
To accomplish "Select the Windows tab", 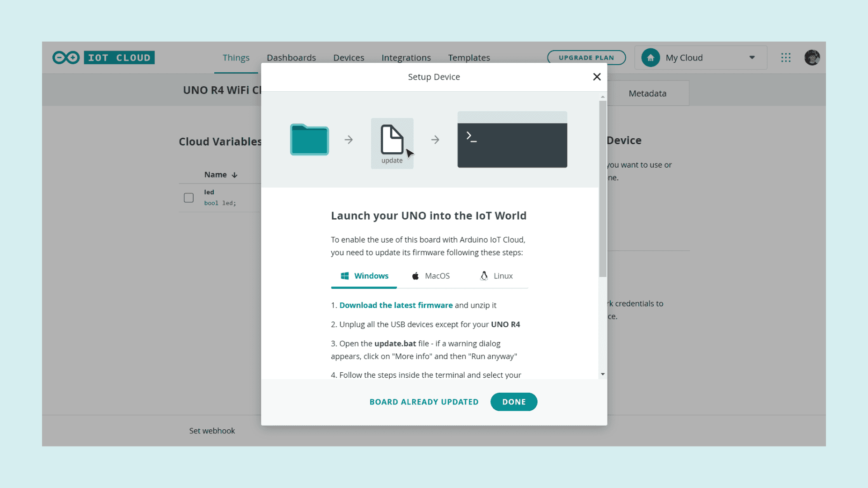I will coord(364,276).
